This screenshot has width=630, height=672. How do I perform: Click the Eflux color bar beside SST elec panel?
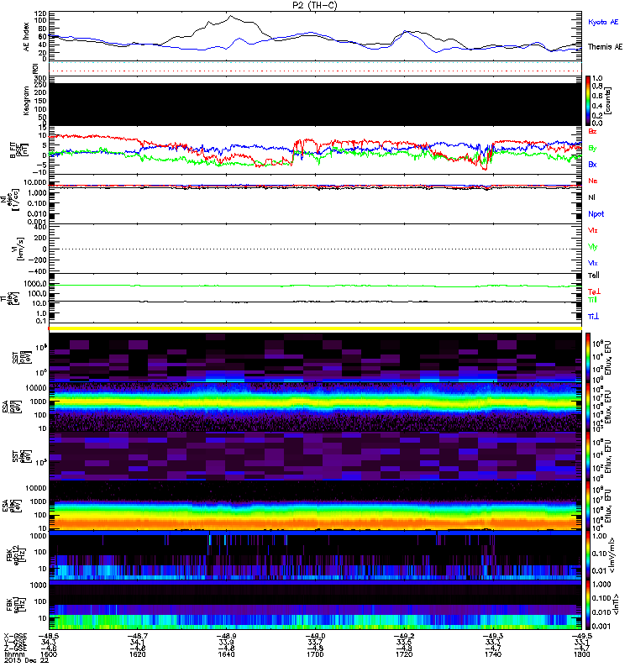[x=588, y=456]
